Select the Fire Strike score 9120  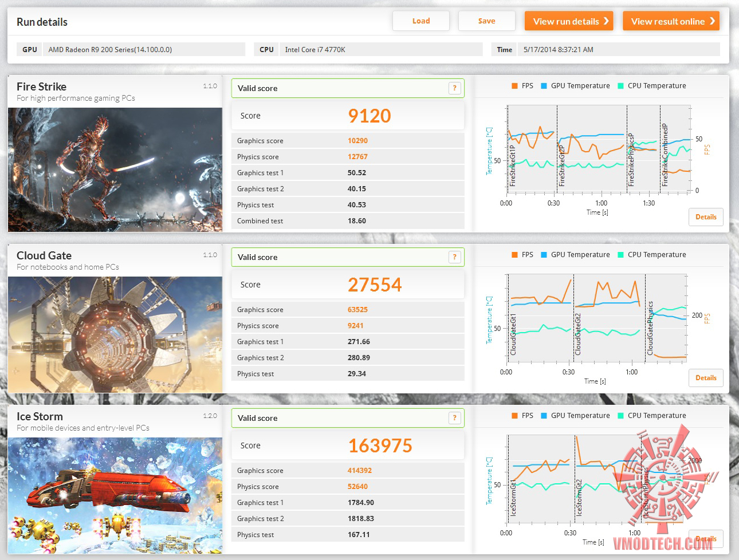(x=369, y=116)
